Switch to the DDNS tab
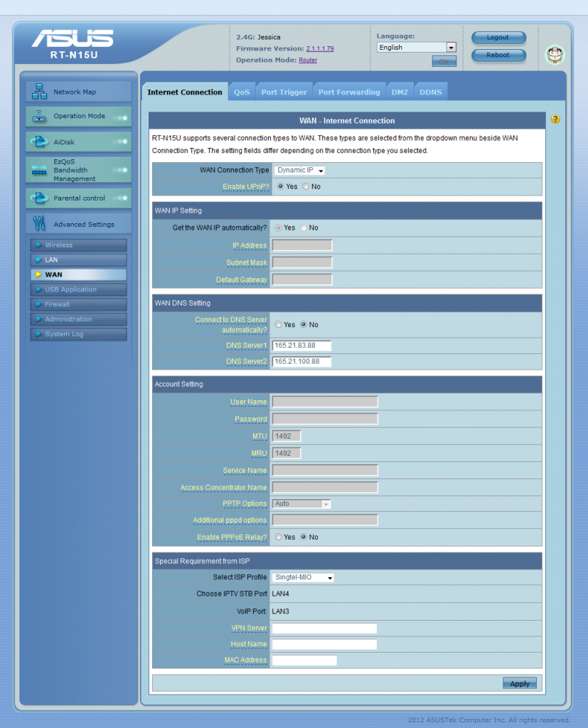The width and height of the screenshot is (588, 728). coord(430,92)
